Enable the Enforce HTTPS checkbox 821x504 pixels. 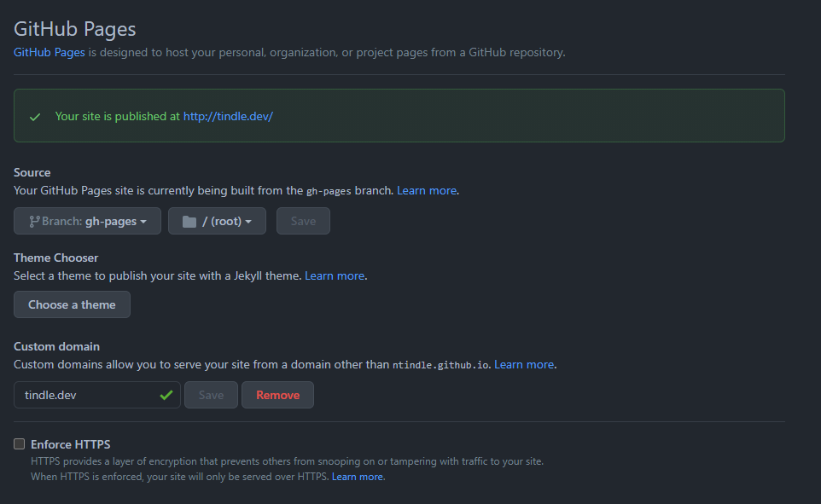click(20, 443)
